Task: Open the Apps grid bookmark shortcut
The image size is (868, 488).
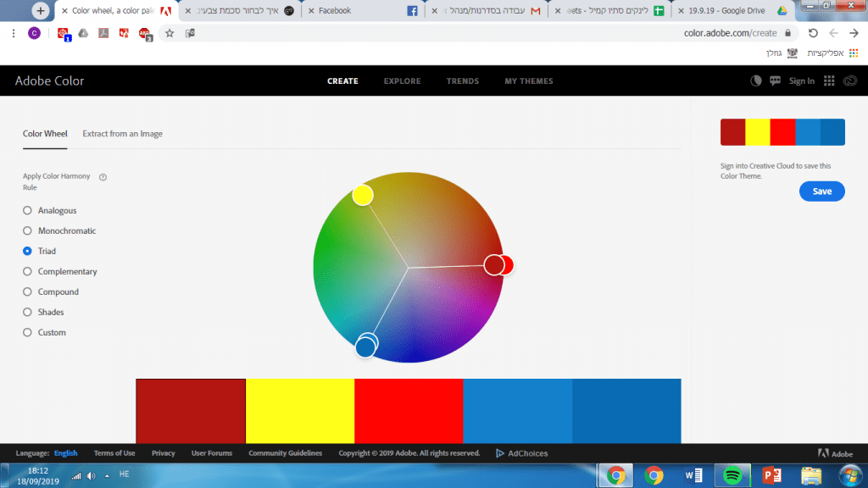Action: click(854, 53)
